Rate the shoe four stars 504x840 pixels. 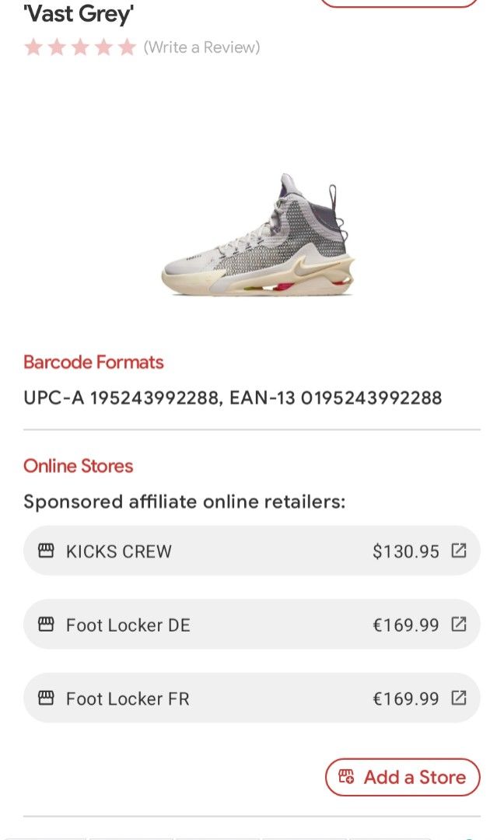coord(103,48)
